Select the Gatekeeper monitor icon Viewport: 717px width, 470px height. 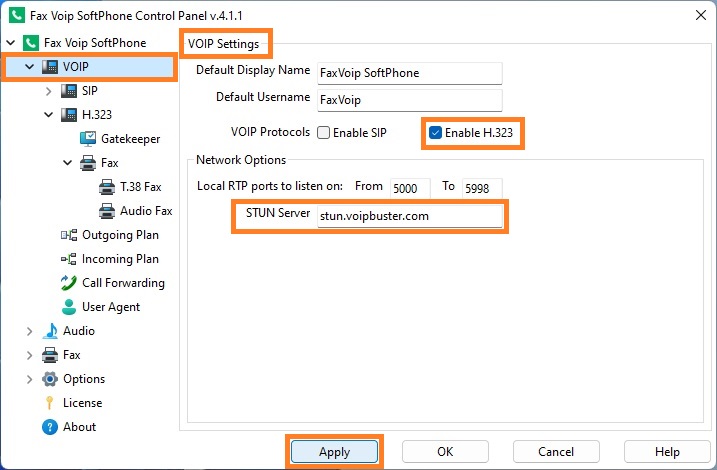pos(88,139)
